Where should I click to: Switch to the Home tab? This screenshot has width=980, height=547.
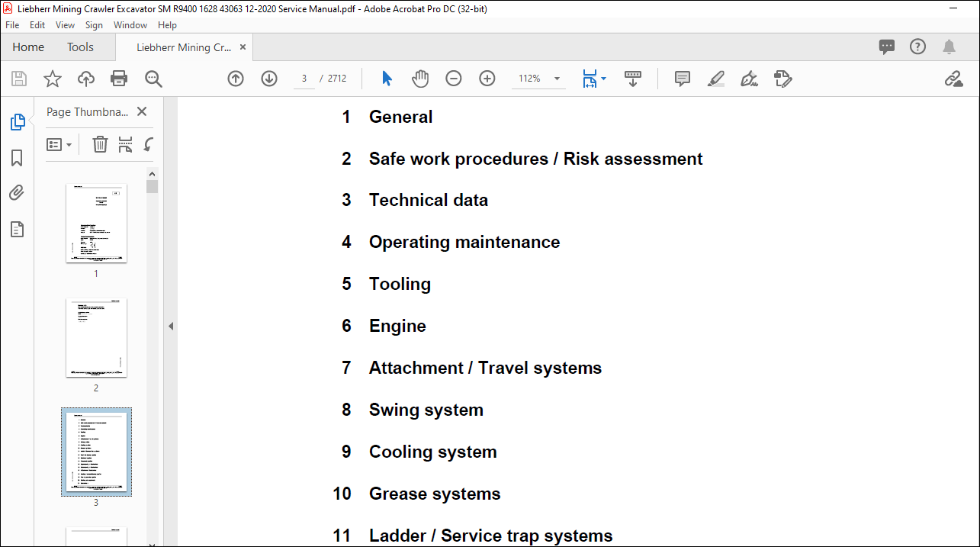pyautogui.click(x=28, y=47)
